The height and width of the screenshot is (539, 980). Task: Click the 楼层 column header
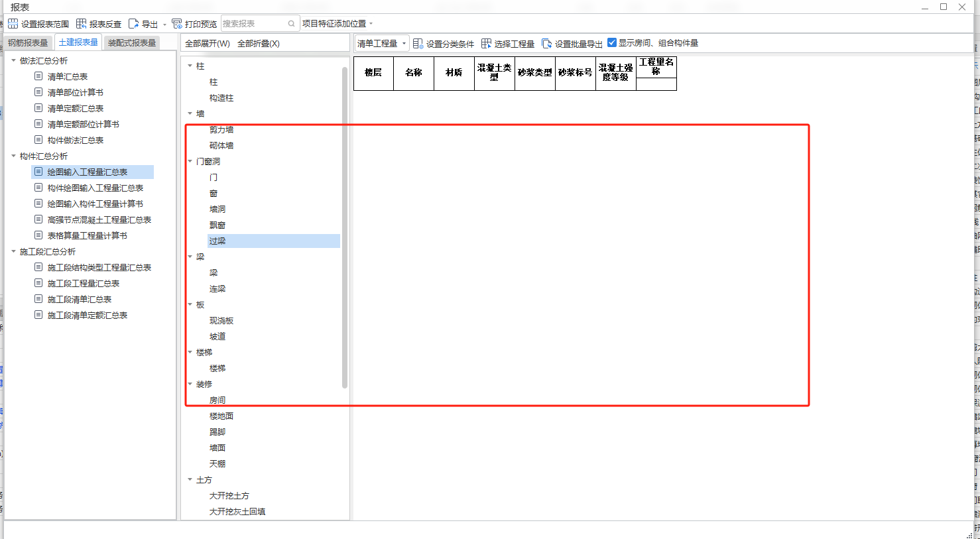coord(373,73)
